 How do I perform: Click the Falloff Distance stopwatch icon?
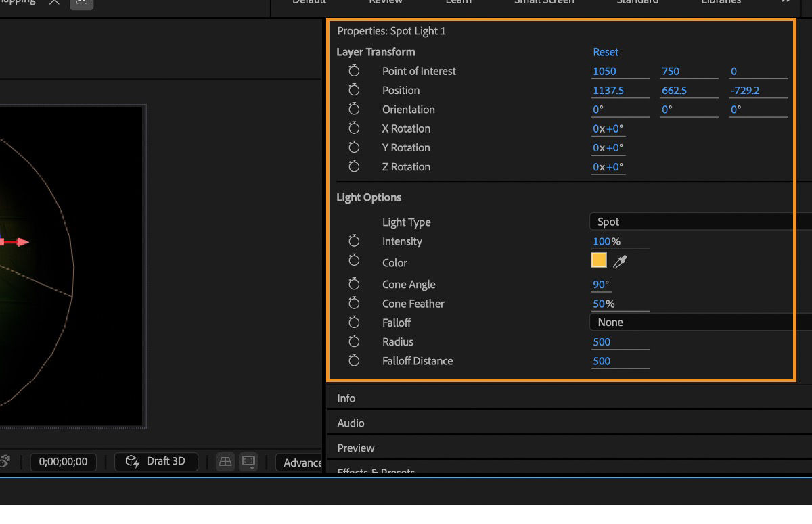[353, 361]
